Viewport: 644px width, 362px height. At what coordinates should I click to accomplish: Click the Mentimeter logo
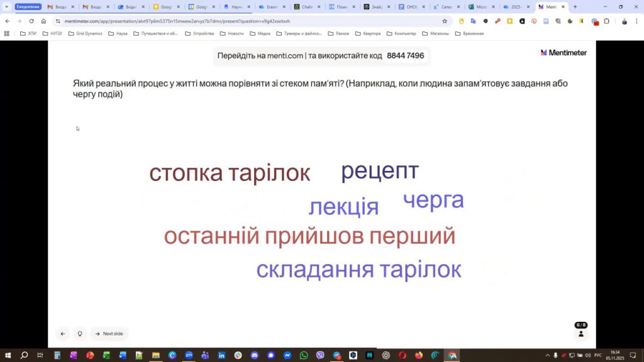[563, 53]
